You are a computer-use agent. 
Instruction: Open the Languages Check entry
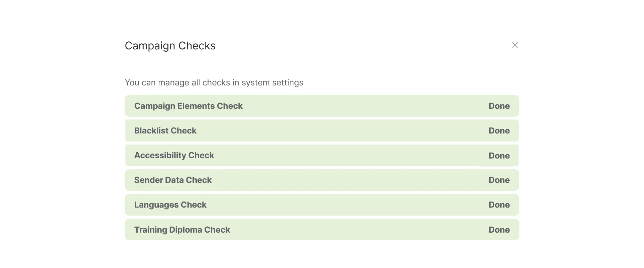322,205
